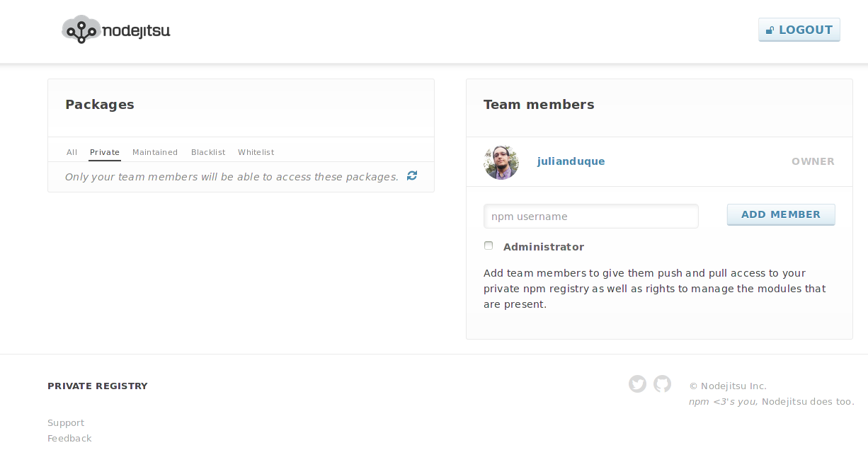Focus the npm username input field

click(591, 217)
